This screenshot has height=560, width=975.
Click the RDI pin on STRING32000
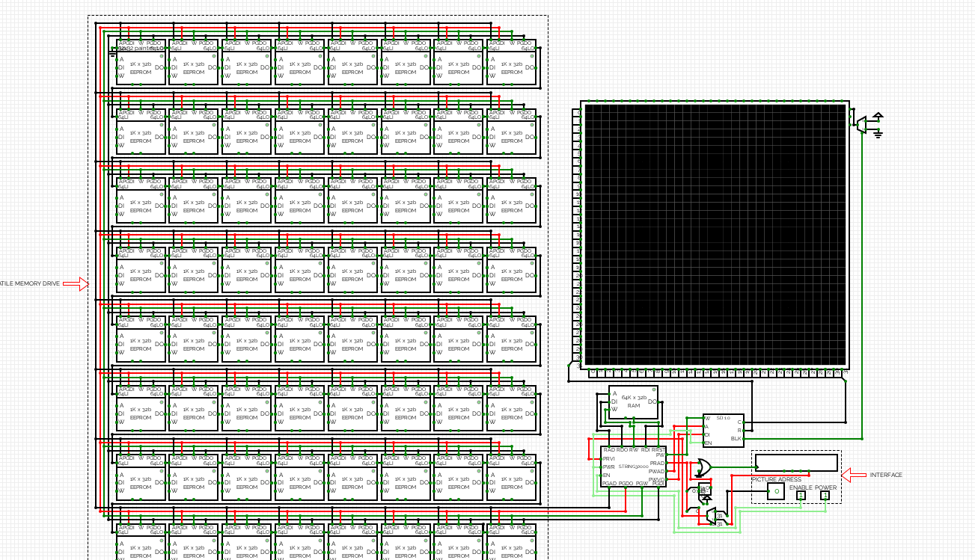click(x=646, y=447)
